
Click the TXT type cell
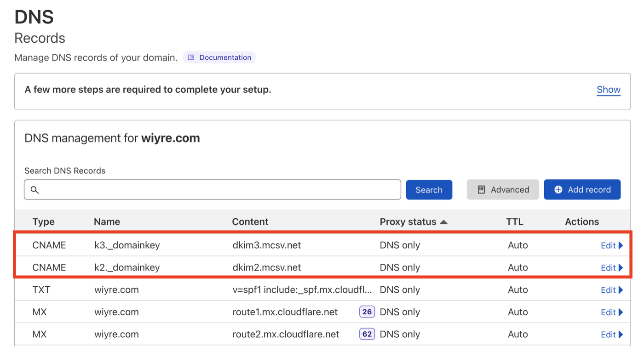pyautogui.click(x=41, y=290)
